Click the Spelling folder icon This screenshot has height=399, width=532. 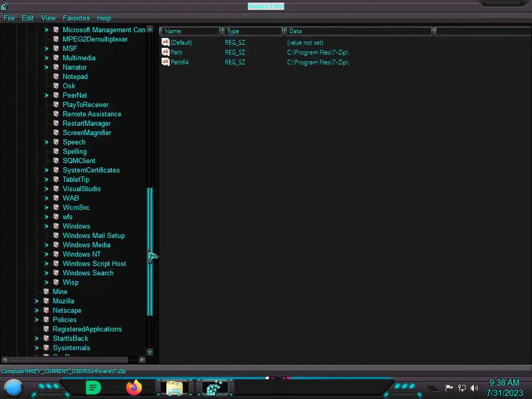pos(56,151)
